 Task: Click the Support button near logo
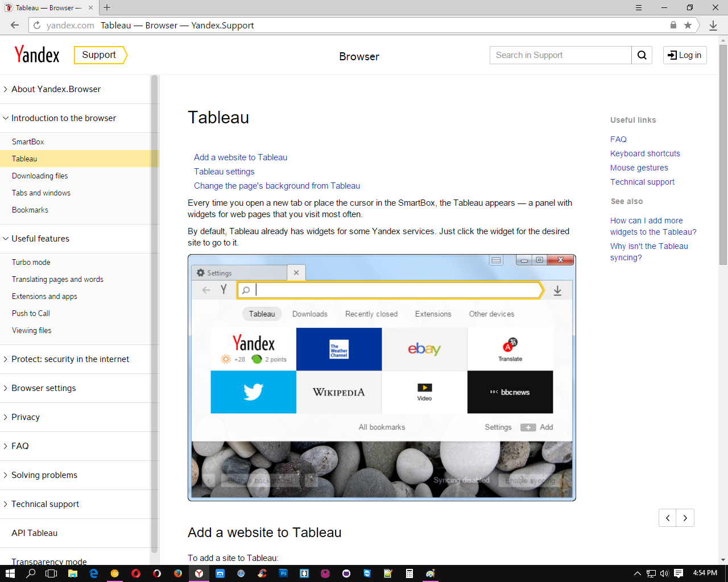coord(100,55)
